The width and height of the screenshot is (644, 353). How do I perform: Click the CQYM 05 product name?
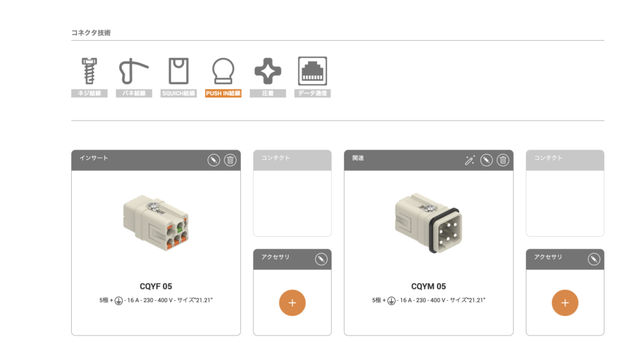pos(428,286)
